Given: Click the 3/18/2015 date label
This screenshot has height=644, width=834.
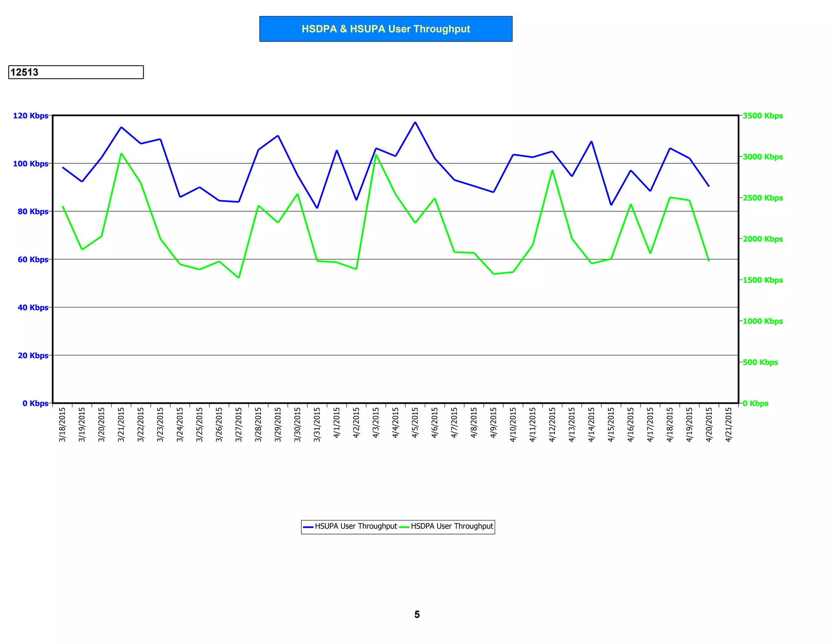Looking at the screenshot, I should point(62,425).
